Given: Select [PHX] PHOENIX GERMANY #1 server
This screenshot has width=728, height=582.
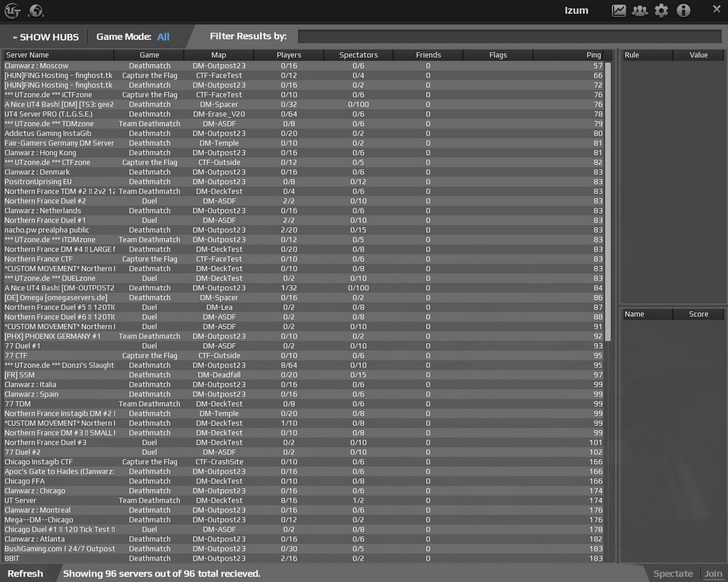Looking at the screenshot, I should tap(304, 337).
